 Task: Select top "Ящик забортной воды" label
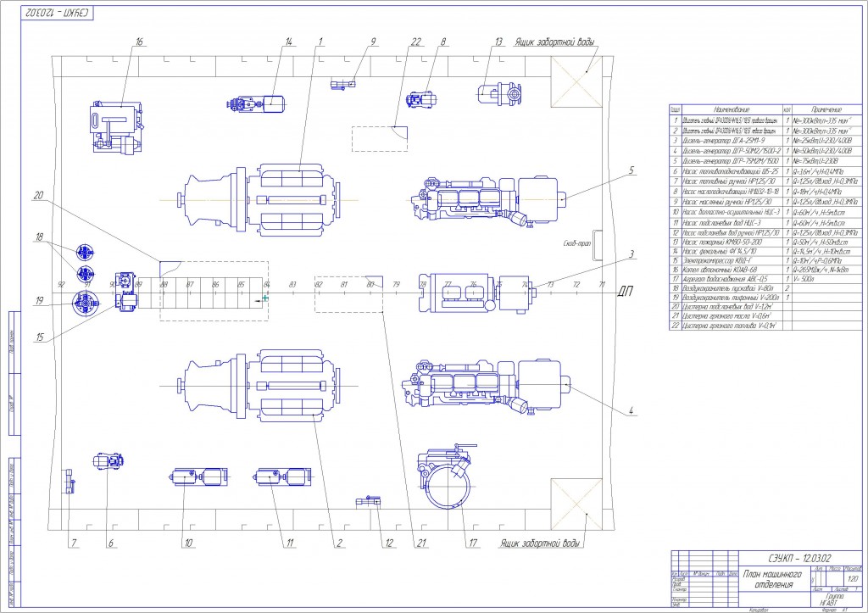(x=554, y=42)
